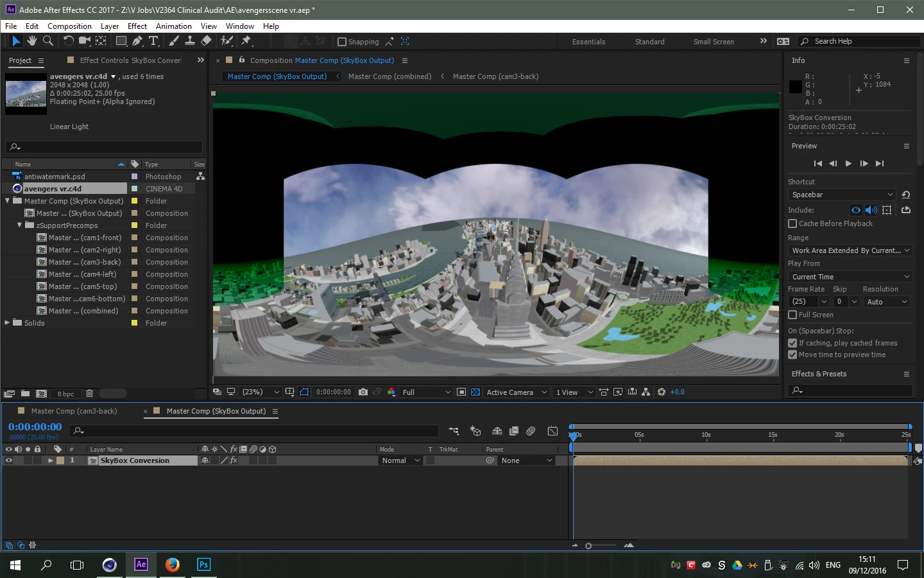
Task: Select the Roto Brush tool
Action: pos(227,41)
